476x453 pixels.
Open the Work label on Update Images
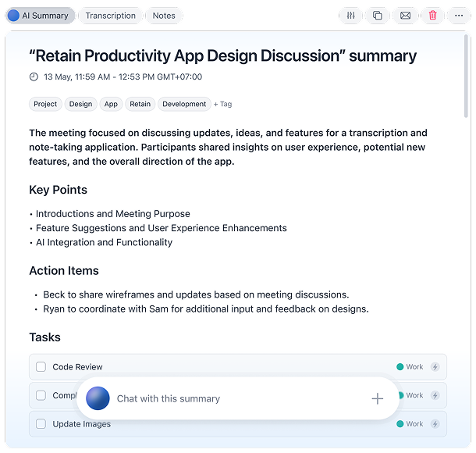pyautogui.click(x=414, y=424)
